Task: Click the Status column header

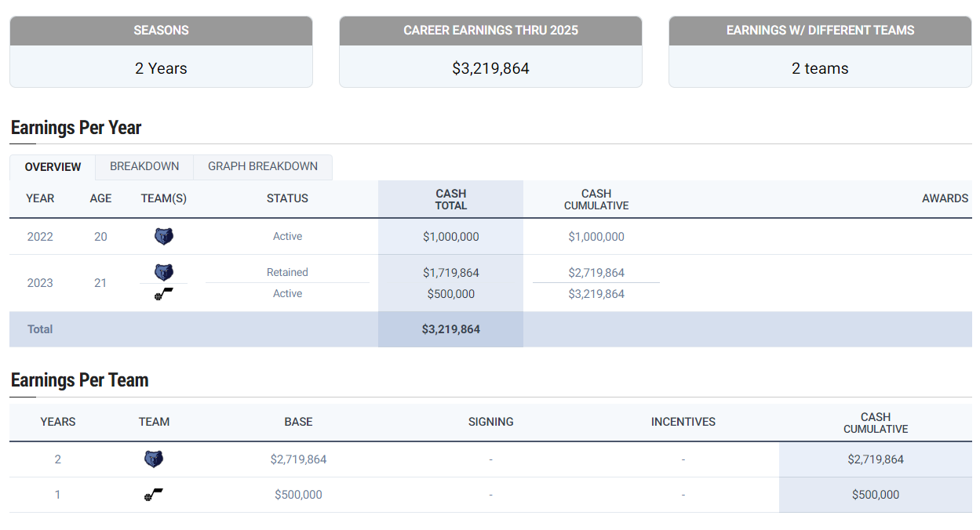Action: [x=287, y=198]
